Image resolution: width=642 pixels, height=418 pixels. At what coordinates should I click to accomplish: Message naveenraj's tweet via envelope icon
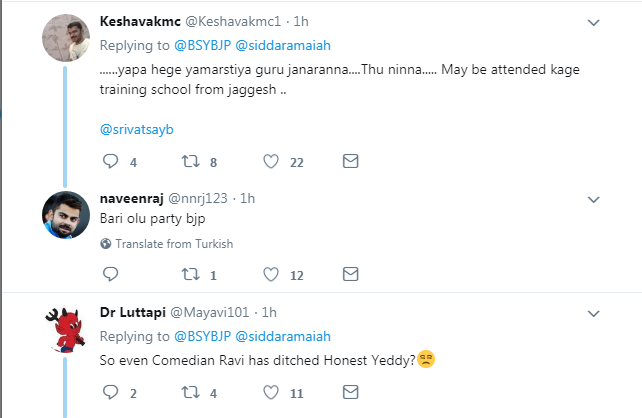tap(350, 275)
